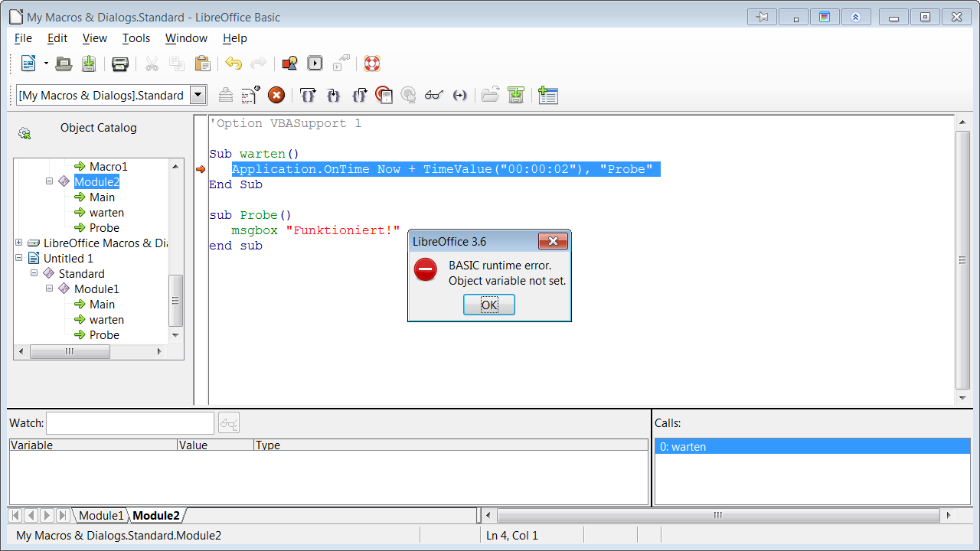Click the Redo arrow icon

click(259, 64)
